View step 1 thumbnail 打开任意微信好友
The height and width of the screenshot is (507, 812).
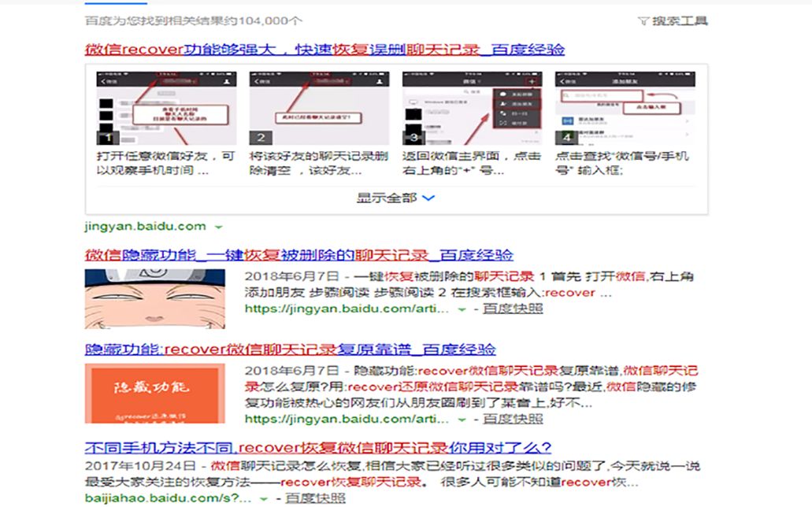pyautogui.click(x=166, y=108)
